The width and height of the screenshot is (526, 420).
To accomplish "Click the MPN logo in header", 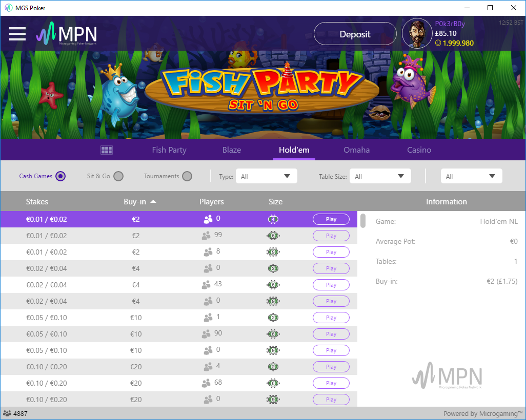I will pos(67,33).
